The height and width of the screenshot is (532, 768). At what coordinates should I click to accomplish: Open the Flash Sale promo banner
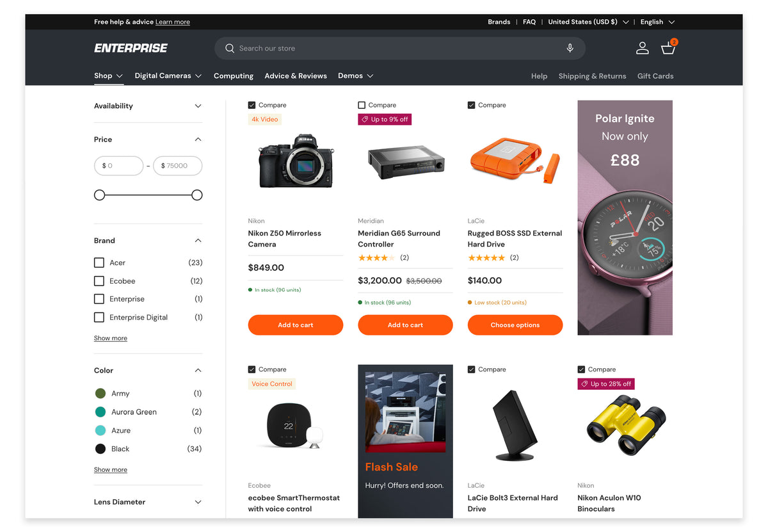[x=405, y=441]
